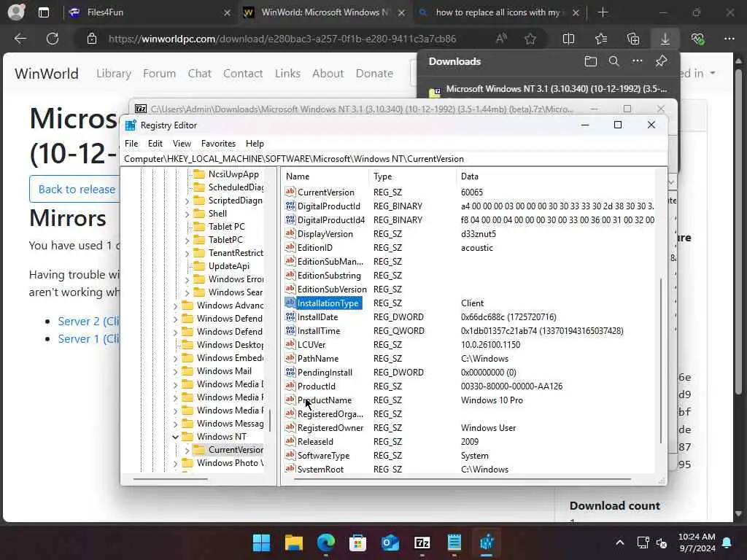Select the PendingInstall DWORD value icon
Viewport: 747px width, 560px height.
tap(290, 372)
